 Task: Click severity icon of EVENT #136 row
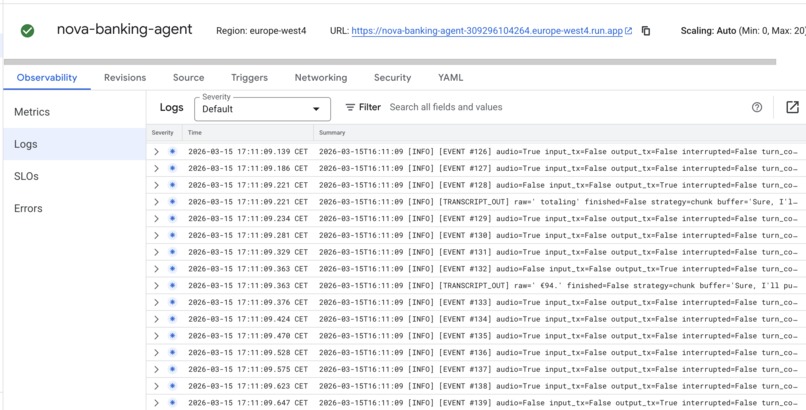click(x=172, y=352)
